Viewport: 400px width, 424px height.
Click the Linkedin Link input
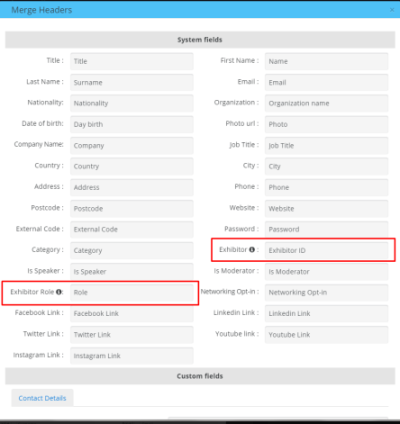click(x=327, y=313)
